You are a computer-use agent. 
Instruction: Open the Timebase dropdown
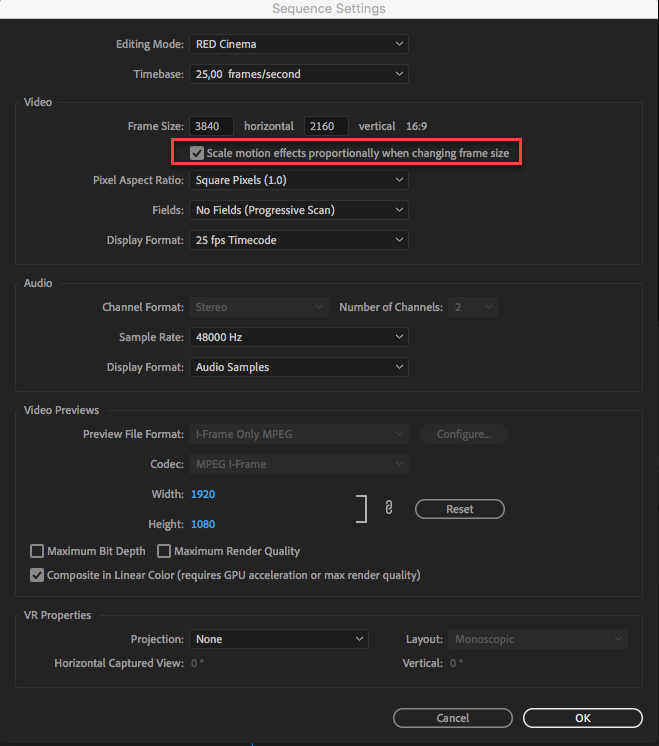coord(299,74)
